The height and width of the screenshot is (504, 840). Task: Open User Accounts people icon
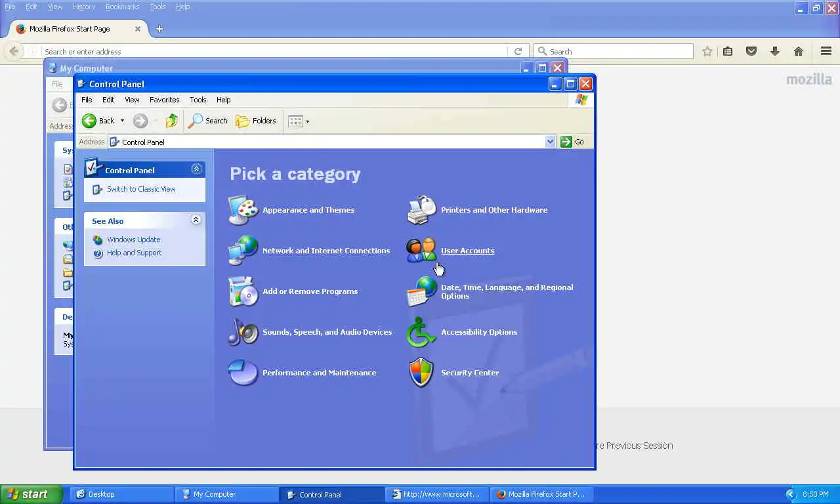tap(421, 251)
